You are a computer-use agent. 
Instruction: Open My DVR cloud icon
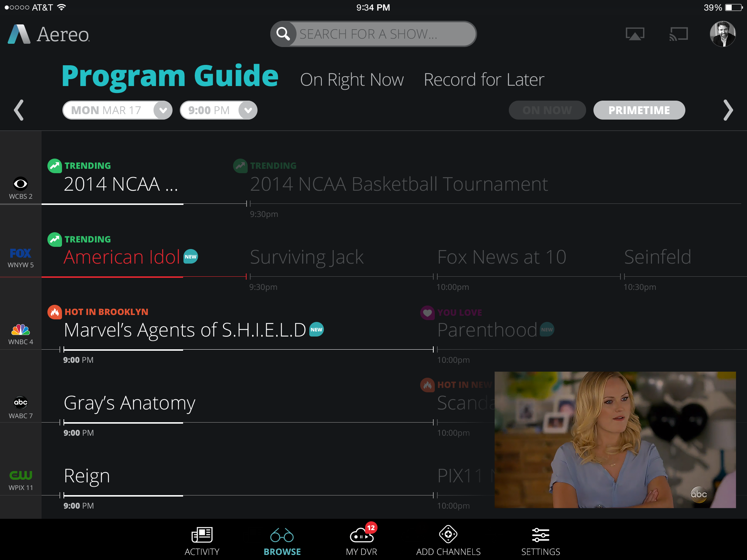click(x=361, y=535)
